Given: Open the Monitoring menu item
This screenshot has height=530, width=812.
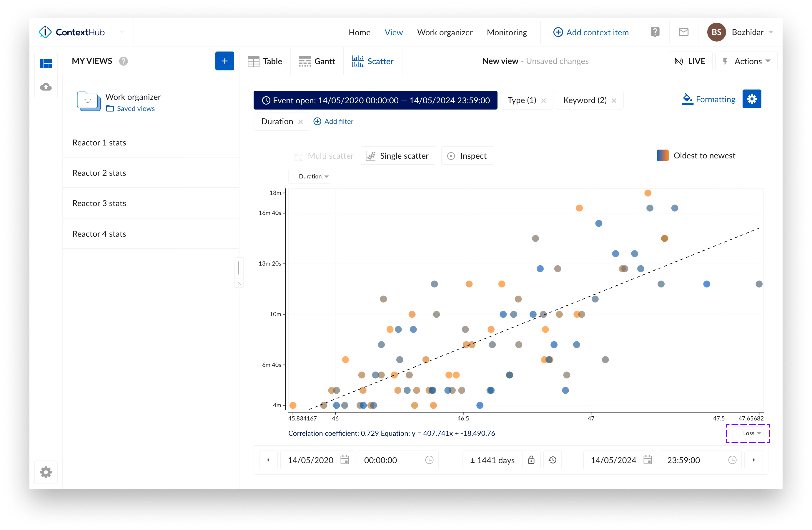Looking at the screenshot, I should [x=507, y=32].
